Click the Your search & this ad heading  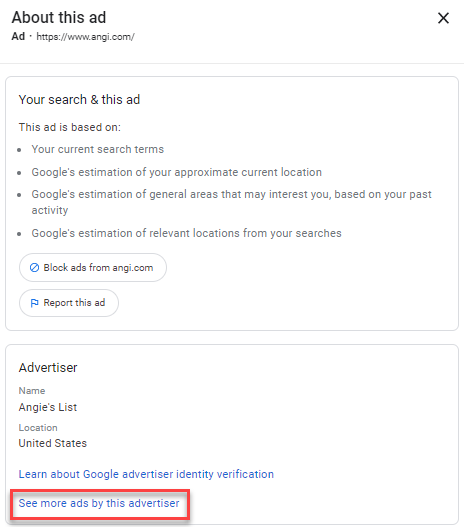click(79, 100)
